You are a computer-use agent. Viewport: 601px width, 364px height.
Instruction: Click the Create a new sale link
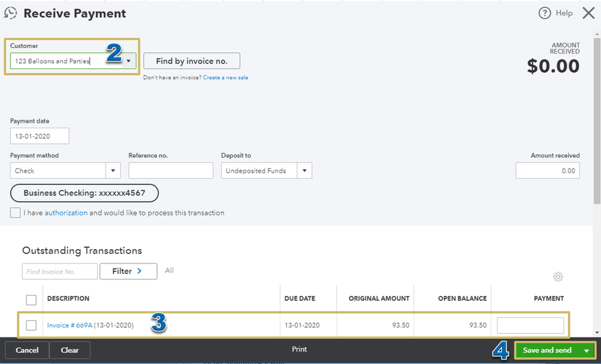coord(225,78)
